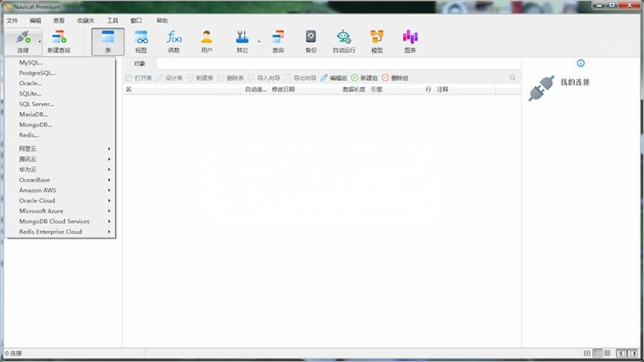Expand the Oracle Cloud submenu
The height and width of the screenshot is (362, 644).
(60, 200)
